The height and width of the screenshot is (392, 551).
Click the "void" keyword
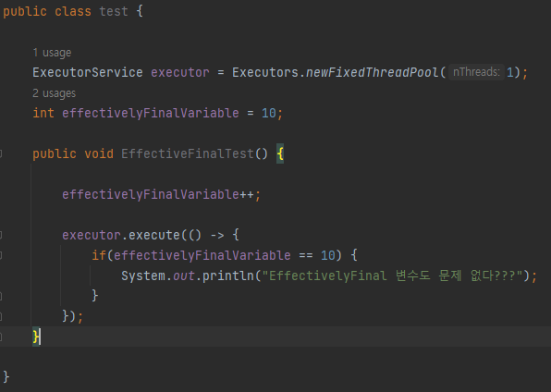pos(99,154)
